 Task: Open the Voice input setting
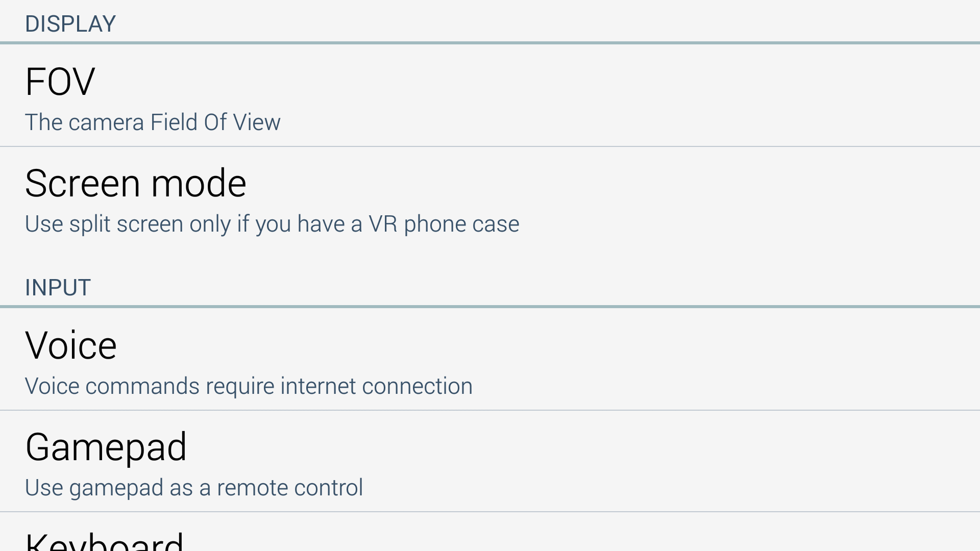tap(71, 345)
